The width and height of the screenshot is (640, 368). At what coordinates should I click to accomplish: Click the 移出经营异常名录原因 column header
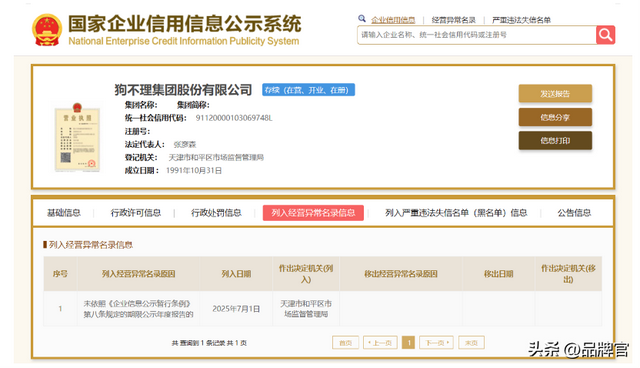pos(401,274)
